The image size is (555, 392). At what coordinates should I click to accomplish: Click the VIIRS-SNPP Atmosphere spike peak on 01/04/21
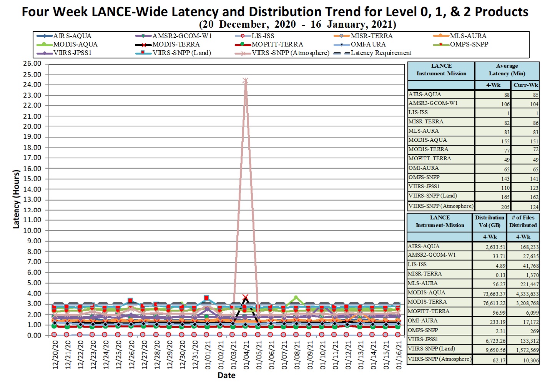click(x=245, y=81)
